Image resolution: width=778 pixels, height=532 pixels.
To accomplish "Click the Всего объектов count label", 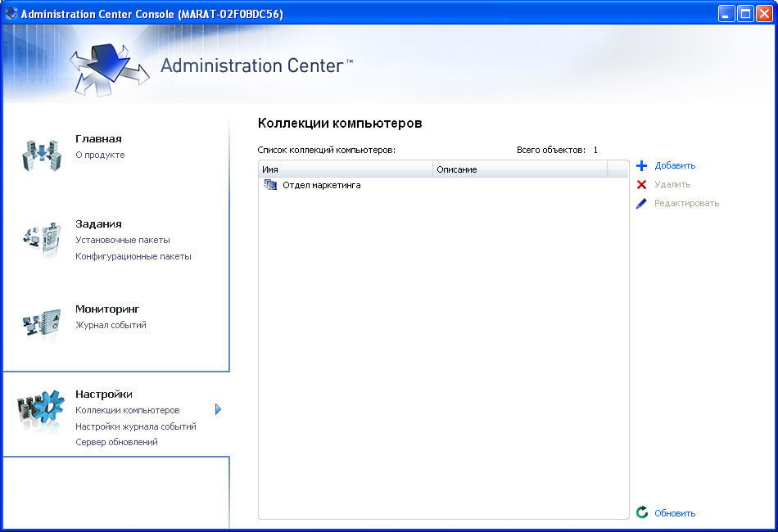I will click(557, 151).
